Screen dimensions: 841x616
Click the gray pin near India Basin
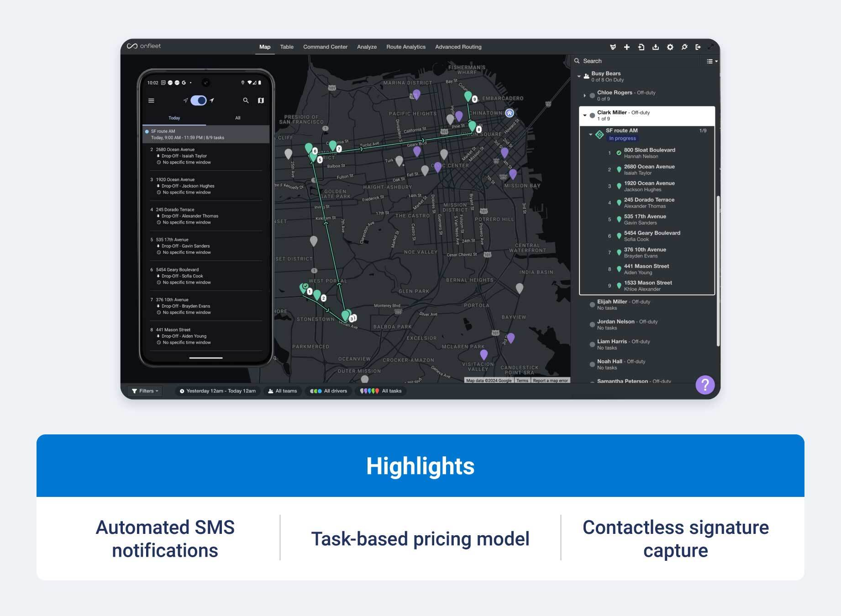pyautogui.click(x=519, y=288)
